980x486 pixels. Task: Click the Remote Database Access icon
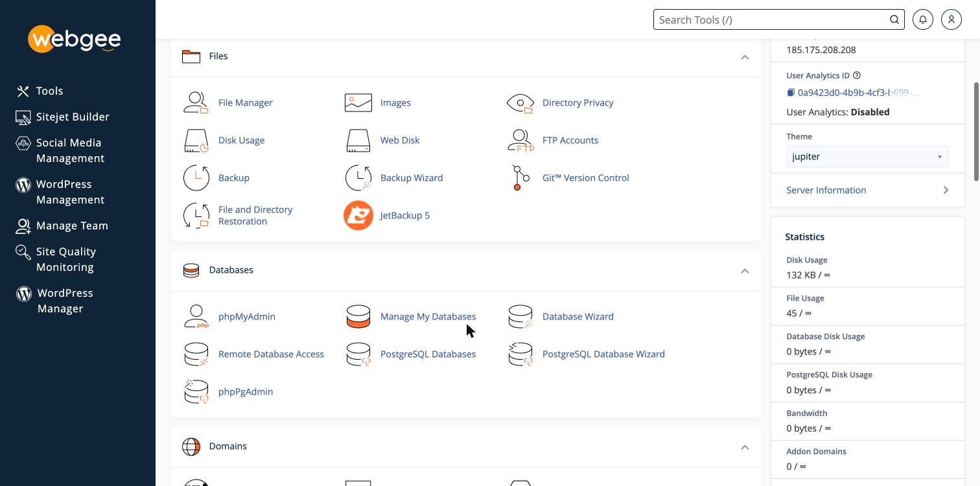tap(196, 354)
